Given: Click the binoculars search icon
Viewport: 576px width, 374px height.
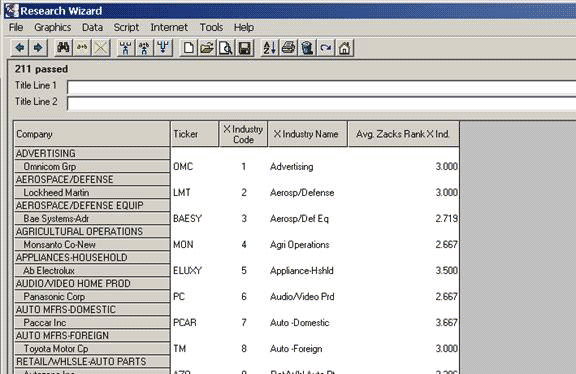Looking at the screenshot, I should tap(63, 48).
